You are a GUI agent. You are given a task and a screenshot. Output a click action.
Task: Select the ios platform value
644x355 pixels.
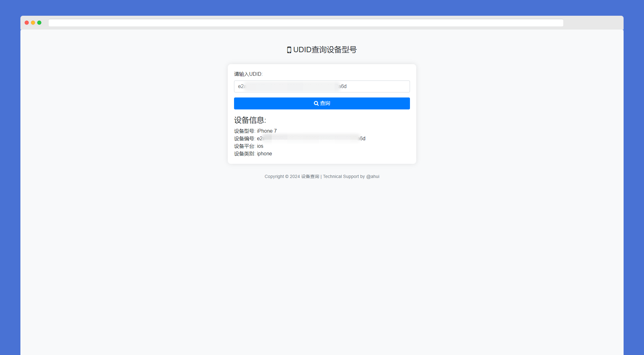(x=260, y=146)
